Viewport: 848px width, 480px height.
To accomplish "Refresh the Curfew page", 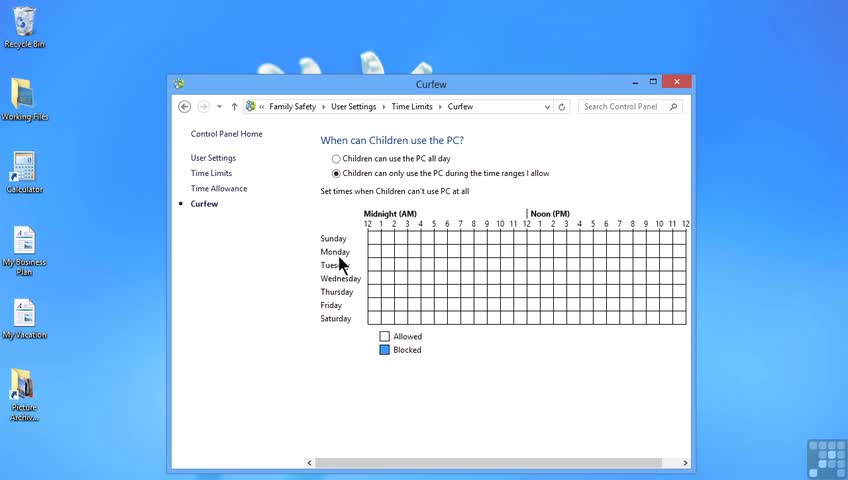I will click(561, 106).
